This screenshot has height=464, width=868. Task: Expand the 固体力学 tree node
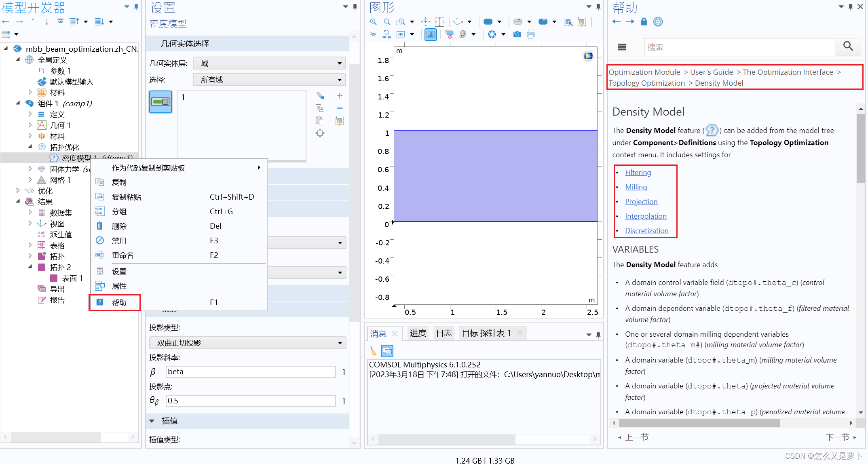pos(30,169)
